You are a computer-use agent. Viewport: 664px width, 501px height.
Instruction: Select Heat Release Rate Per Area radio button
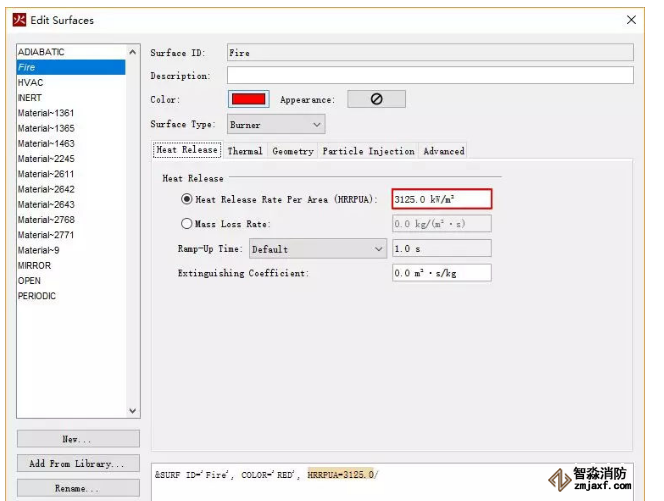187,199
